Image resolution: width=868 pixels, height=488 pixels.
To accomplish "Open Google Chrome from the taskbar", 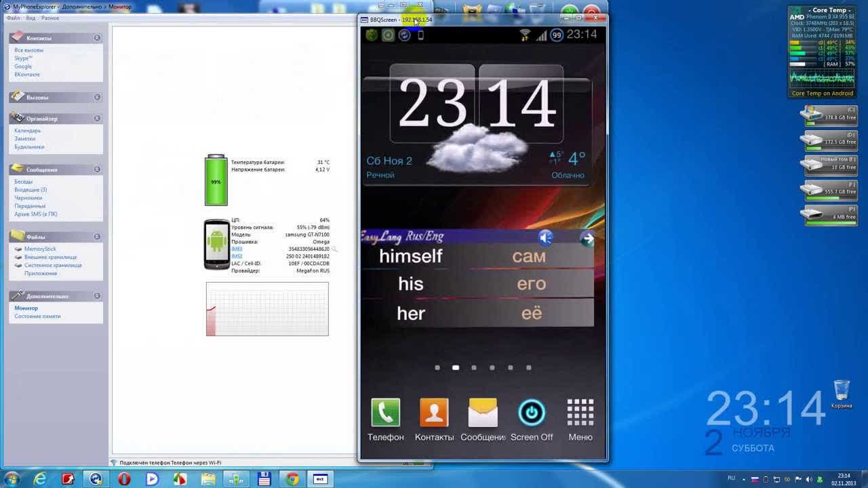I will click(x=292, y=479).
